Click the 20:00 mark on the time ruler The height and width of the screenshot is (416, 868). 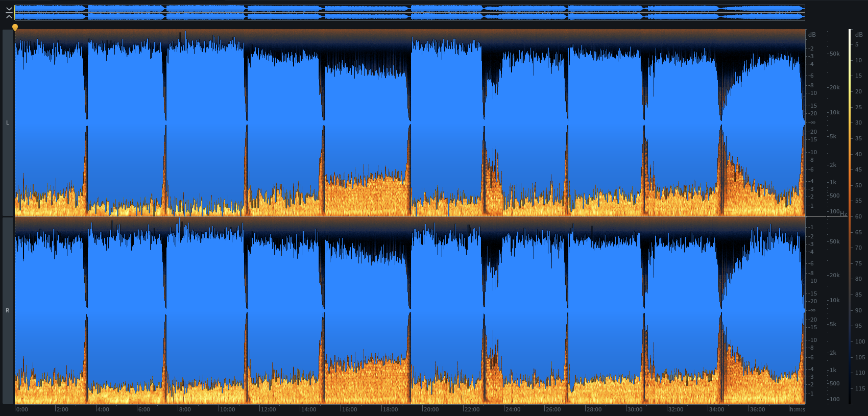(x=430, y=409)
